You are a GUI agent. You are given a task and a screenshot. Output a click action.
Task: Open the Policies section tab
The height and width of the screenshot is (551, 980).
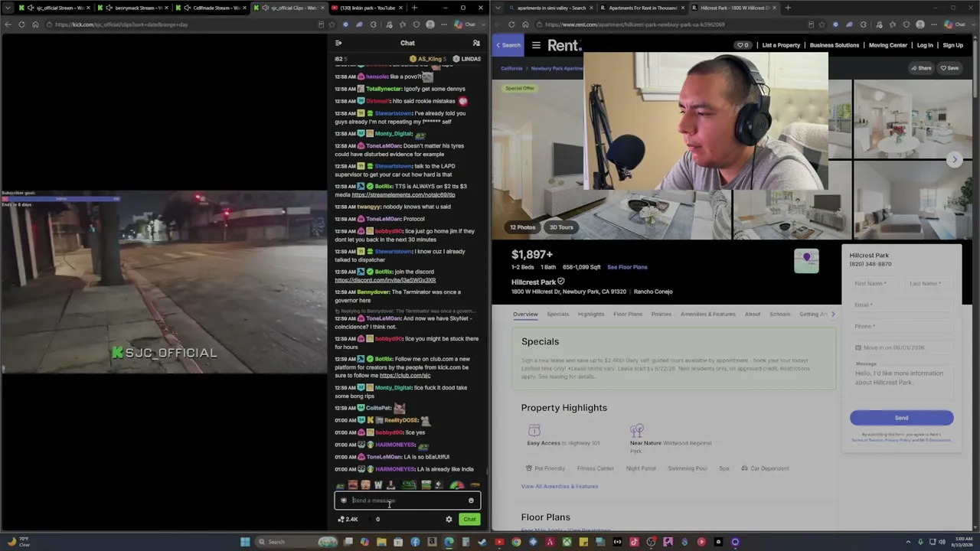tap(661, 314)
